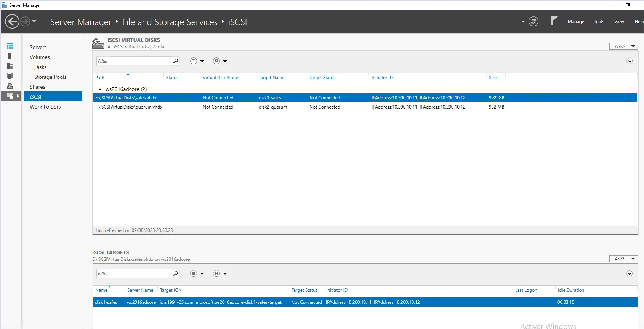
Task: Click the search magnifier in the virtual disks filter
Action: tap(176, 61)
